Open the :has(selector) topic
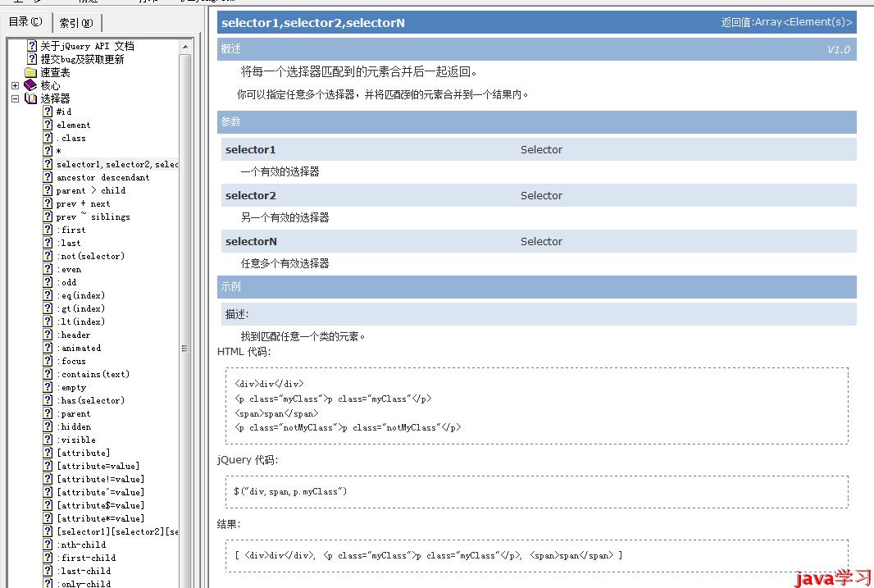 (x=90, y=400)
